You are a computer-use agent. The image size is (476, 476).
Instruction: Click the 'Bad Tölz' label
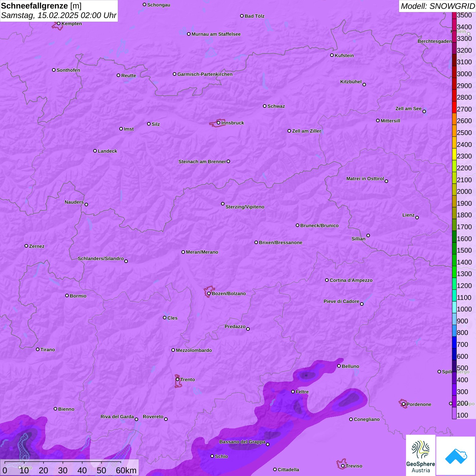(x=255, y=16)
